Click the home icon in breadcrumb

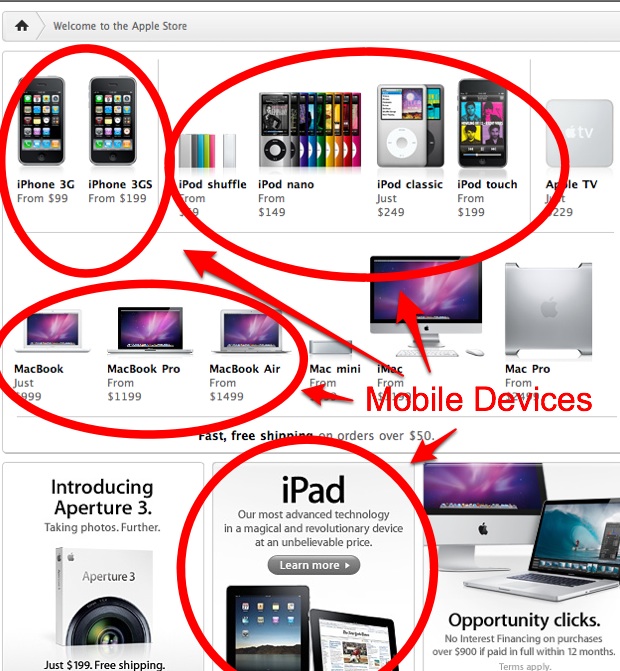click(x=22, y=26)
